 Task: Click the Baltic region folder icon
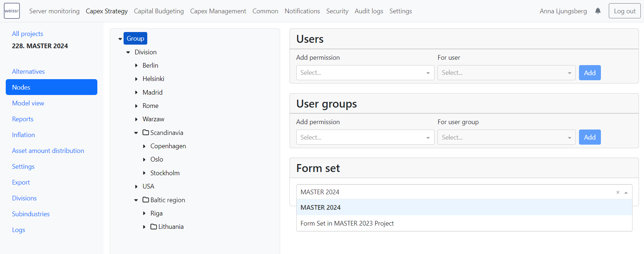pyautogui.click(x=146, y=200)
